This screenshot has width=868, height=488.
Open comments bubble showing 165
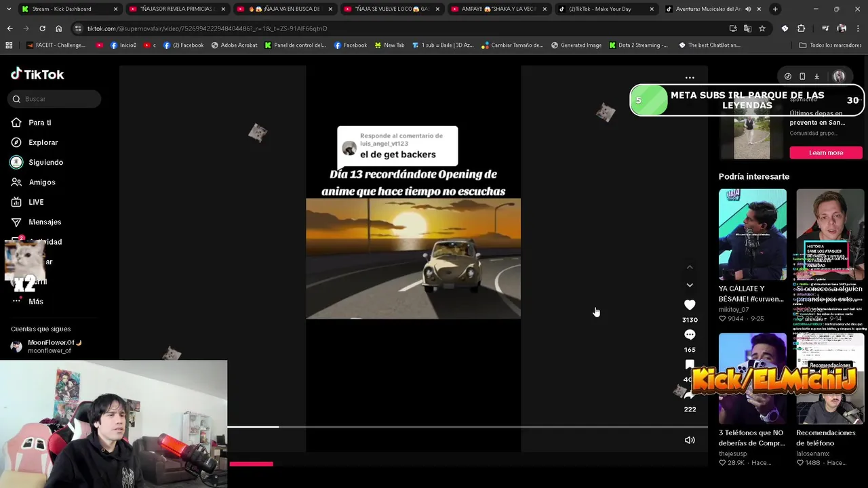tap(690, 335)
